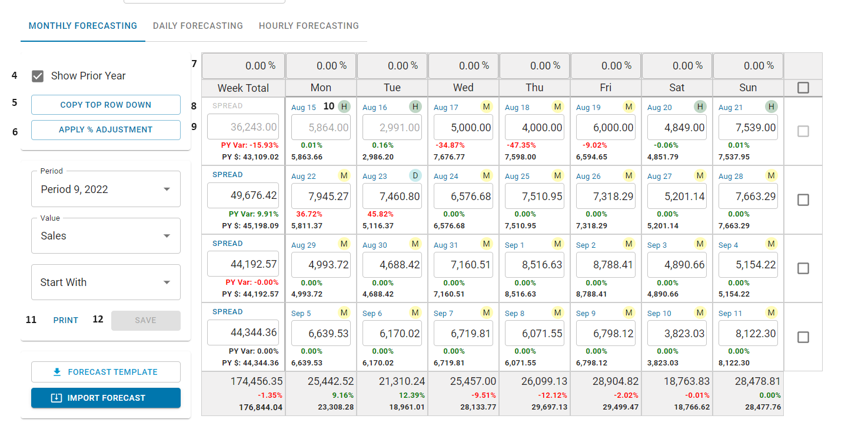Viewport: 868px width, 439px height.
Task: Tick the checkbox for the Aug 29 week row
Action: pos(803,268)
